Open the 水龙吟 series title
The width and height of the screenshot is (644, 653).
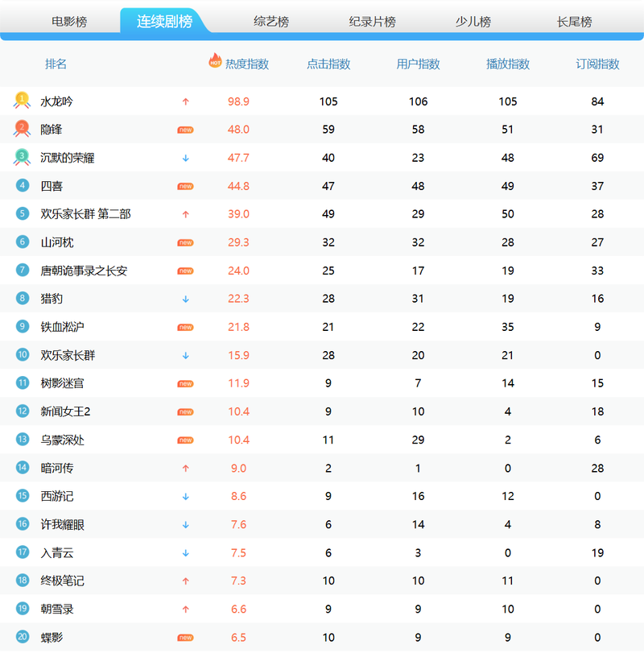click(57, 101)
